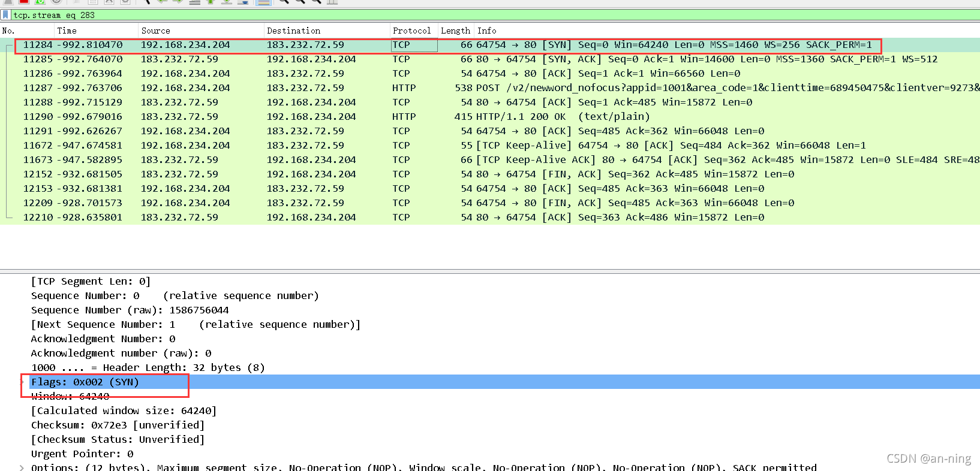Select packet 11285 SYN, ACK row
The width and height of the screenshot is (980, 471).
[490, 59]
